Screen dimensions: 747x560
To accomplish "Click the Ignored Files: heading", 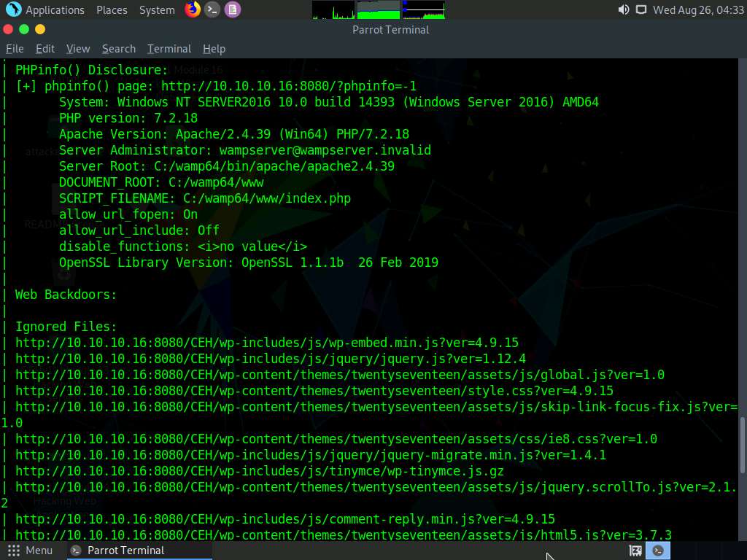I will (x=66, y=327).
